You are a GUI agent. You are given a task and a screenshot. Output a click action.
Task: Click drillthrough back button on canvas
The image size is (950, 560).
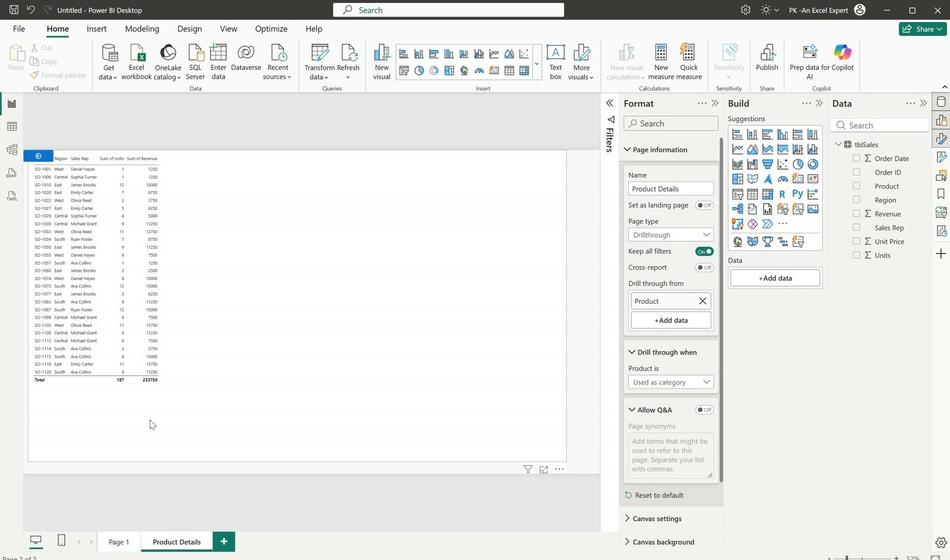coord(38,156)
